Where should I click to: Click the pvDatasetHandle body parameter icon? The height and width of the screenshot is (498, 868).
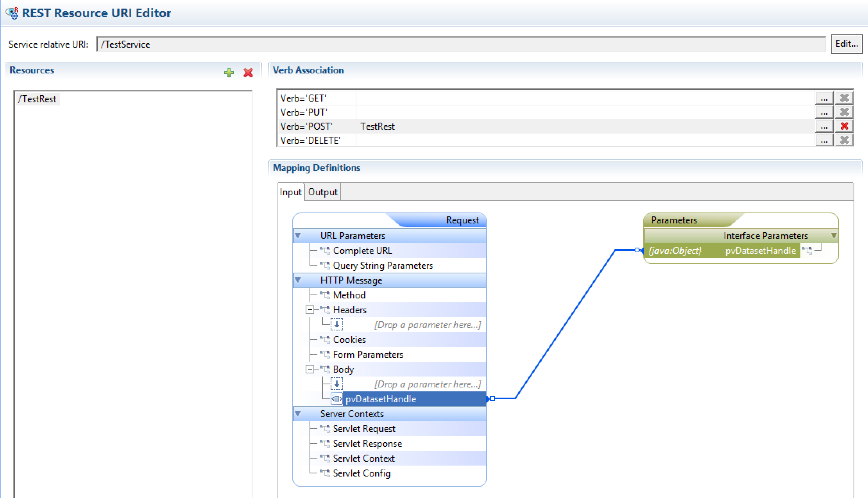pos(336,399)
